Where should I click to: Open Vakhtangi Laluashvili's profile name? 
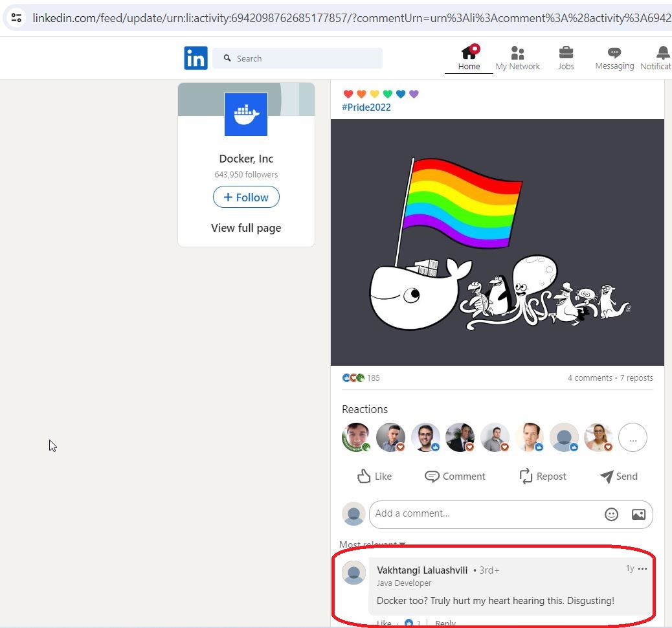pyautogui.click(x=422, y=570)
